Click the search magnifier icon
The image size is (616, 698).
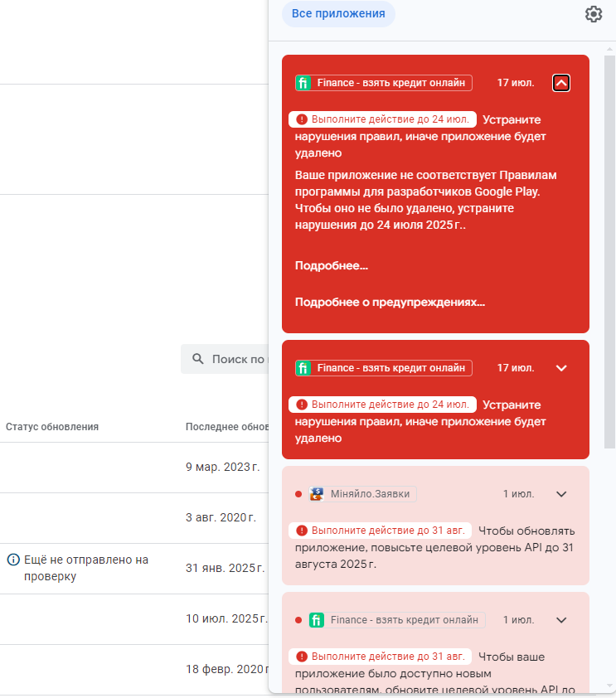pyautogui.click(x=198, y=359)
